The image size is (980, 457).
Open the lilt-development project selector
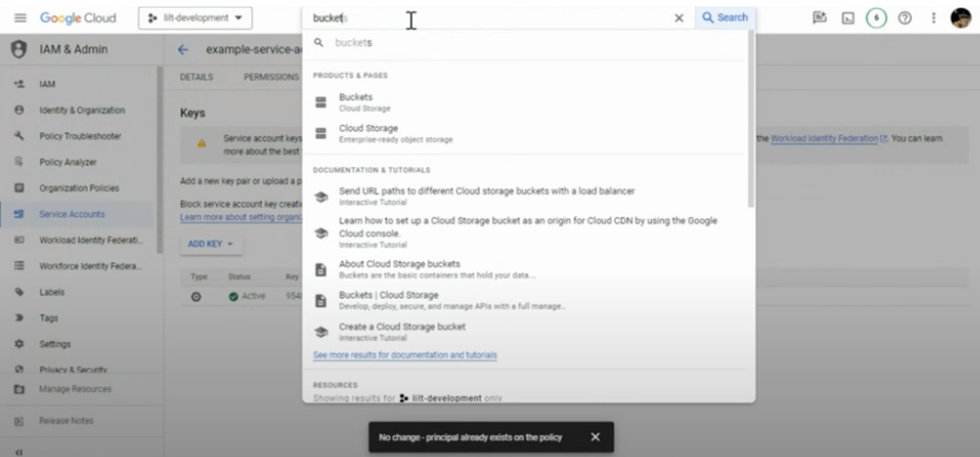pyautogui.click(x=195, y=18)
